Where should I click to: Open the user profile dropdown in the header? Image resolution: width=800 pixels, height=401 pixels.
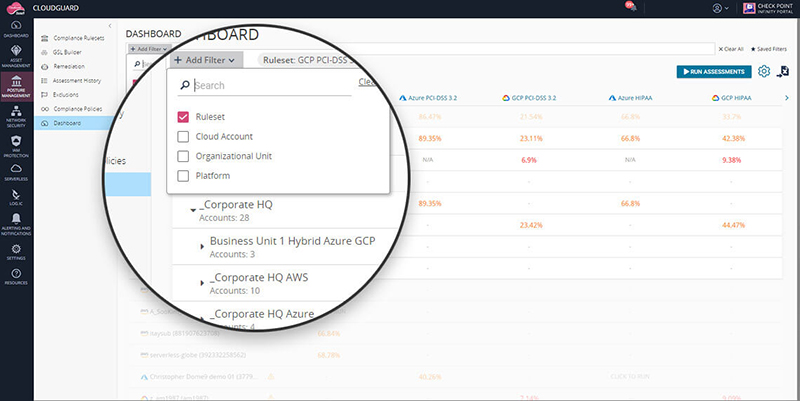720,8
